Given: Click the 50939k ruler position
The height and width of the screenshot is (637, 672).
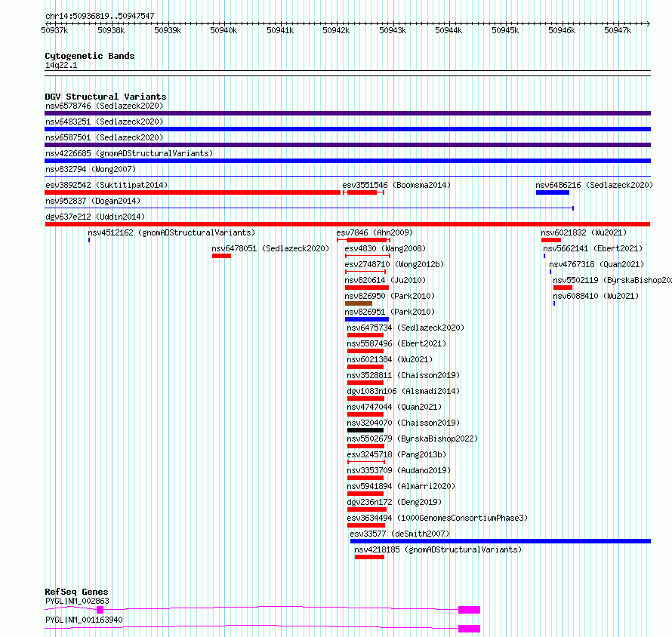Looking at the screenshot, I should [168, 30].
